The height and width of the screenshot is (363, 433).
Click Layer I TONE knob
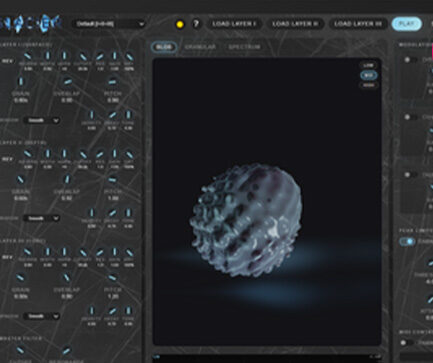tap(128, 115)
